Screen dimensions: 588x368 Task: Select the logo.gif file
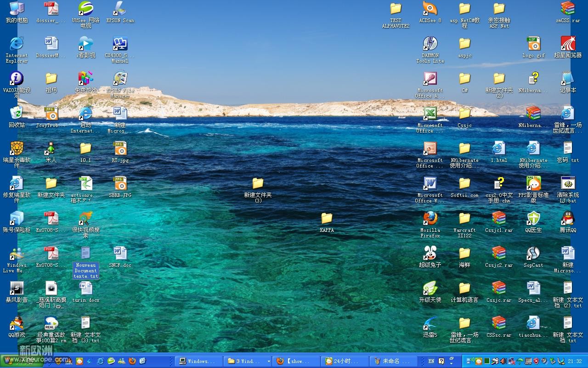click(x=533, y=46)
